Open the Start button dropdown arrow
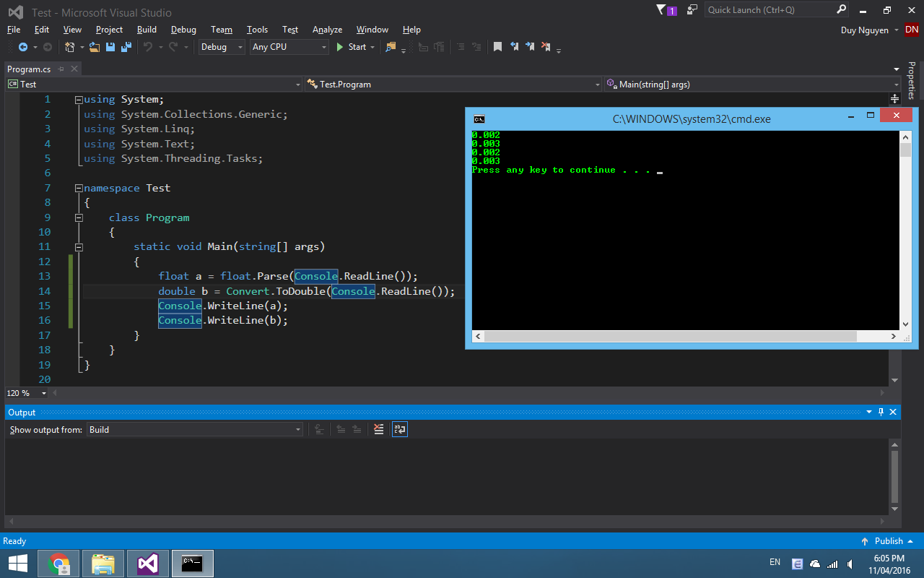924x578 pixels. (x=372, y=47)
